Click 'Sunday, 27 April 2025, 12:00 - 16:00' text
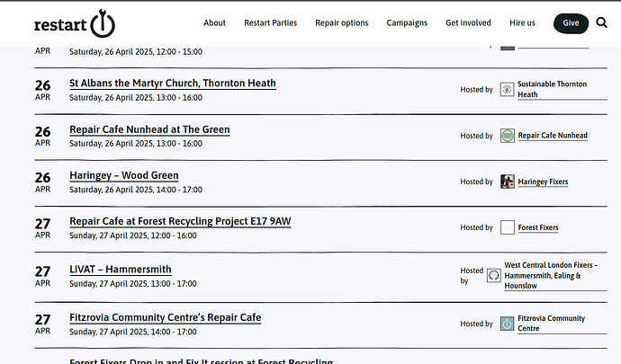This screenshot has width=621, height=364. point(133,235)
